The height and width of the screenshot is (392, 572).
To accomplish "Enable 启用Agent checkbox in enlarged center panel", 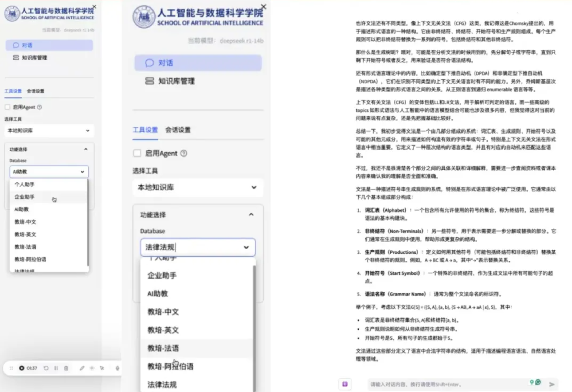I will [x=137, y=153].
